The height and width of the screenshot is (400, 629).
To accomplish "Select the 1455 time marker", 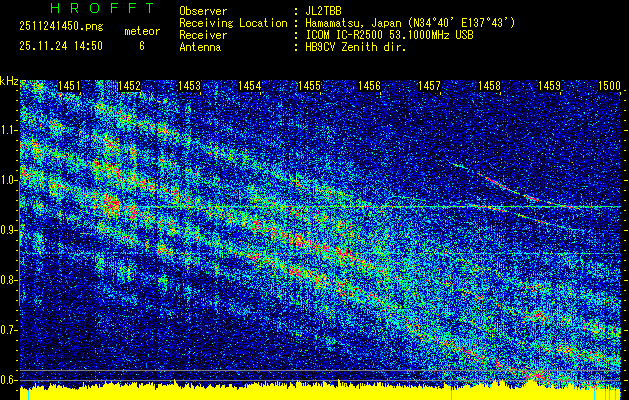I will click(310, 87).
